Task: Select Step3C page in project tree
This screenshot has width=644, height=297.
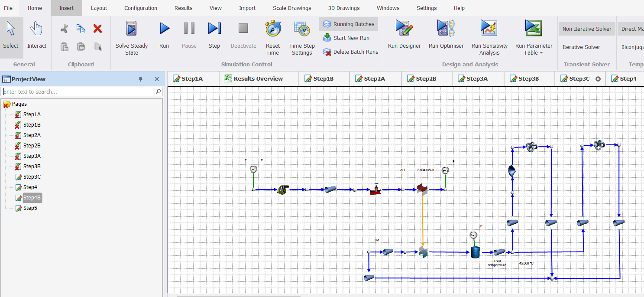Action: pos(32,177)
